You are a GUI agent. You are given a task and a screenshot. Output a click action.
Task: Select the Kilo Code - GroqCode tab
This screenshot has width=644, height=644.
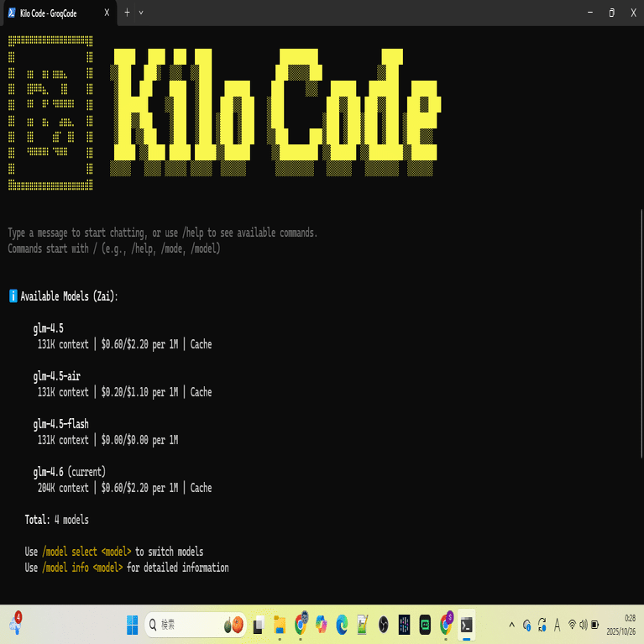(59, 13)
